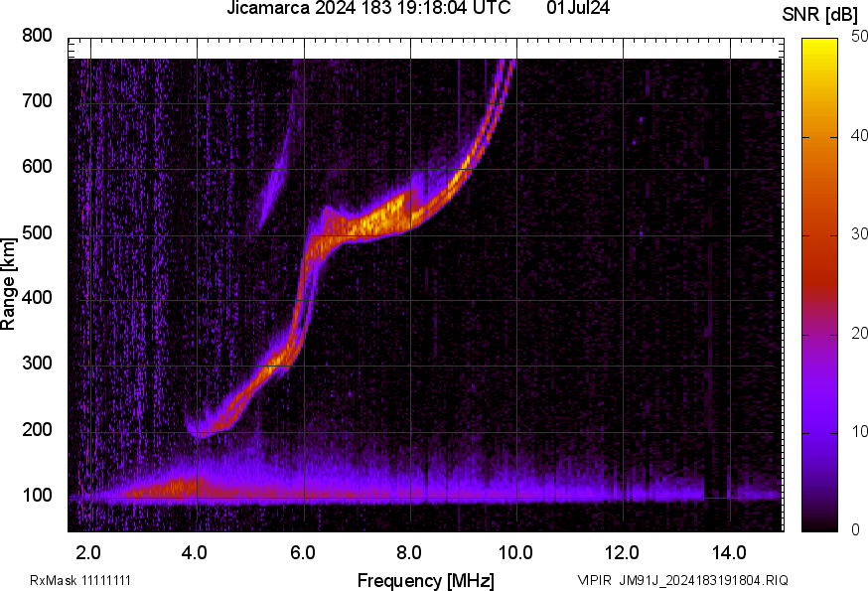The image size is (868, 591).
Task: Click the title text 'Jicamarca 2024 183 19:18:04 UTC'
Action: [368, 8]
